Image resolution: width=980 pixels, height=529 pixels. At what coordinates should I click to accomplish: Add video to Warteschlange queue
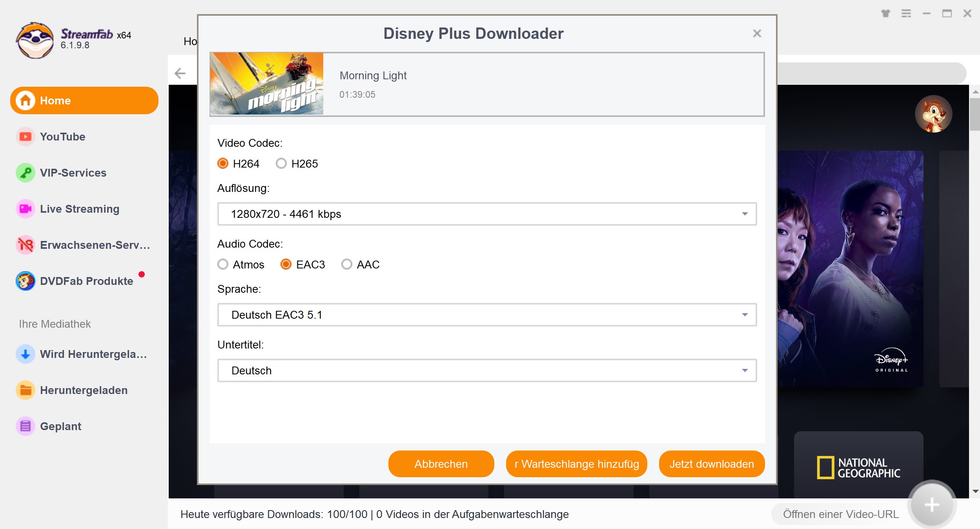(576, 464)
